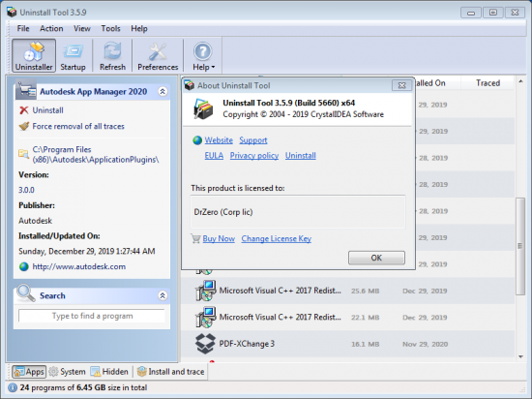Click Install and trace button

tap(170, 372)
